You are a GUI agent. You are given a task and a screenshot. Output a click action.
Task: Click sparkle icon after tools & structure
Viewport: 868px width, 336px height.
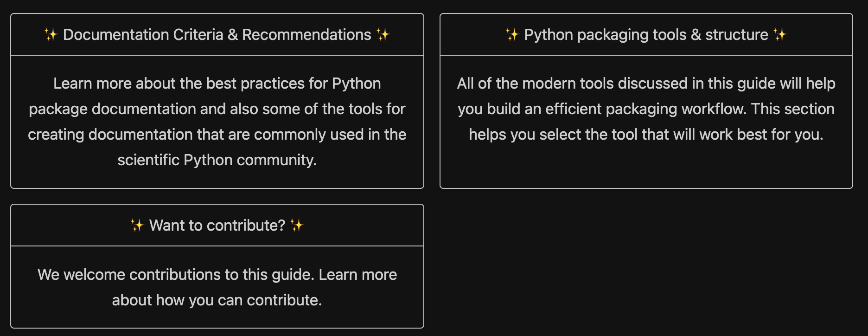tap(780, 34)
